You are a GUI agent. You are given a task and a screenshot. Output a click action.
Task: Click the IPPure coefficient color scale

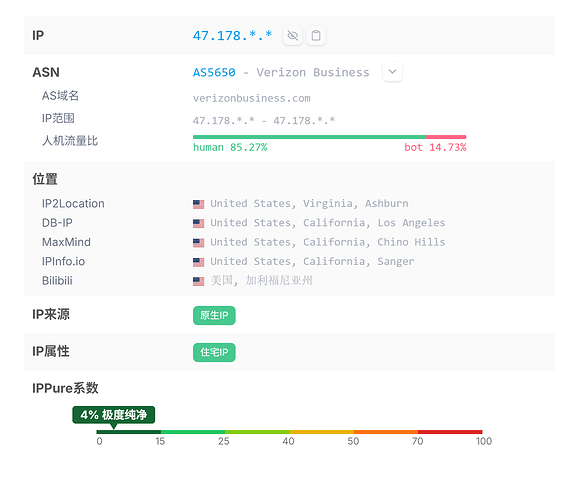(x=289, y=432)
